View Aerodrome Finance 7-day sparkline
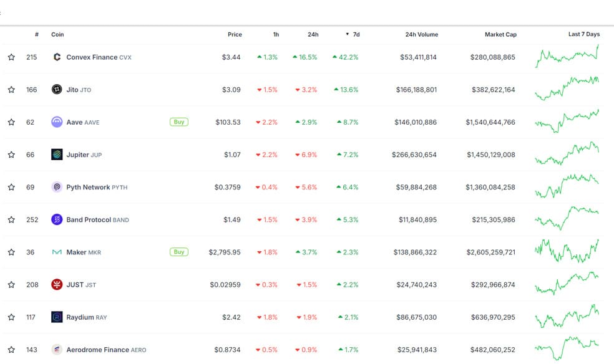 tap(567, 348)
